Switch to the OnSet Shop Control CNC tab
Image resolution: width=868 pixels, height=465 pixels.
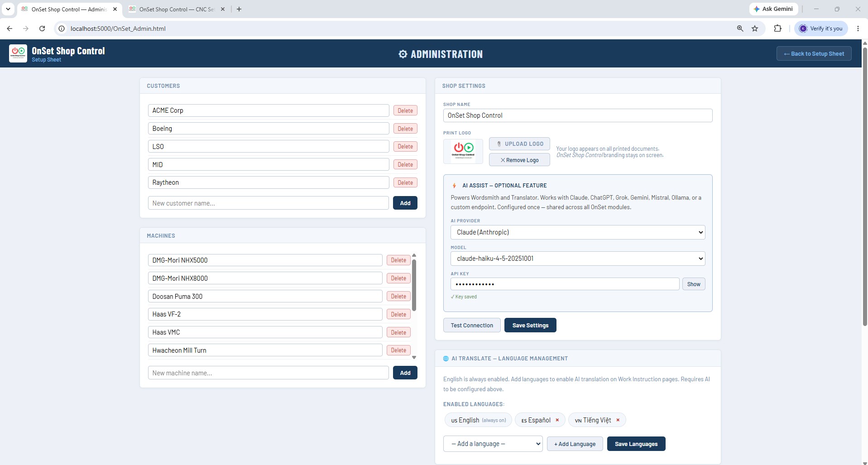(x=177, y=9)
